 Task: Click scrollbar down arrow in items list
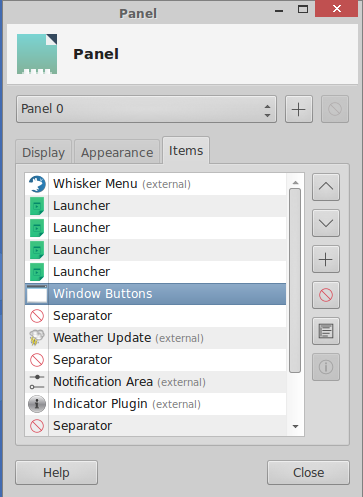295,426
